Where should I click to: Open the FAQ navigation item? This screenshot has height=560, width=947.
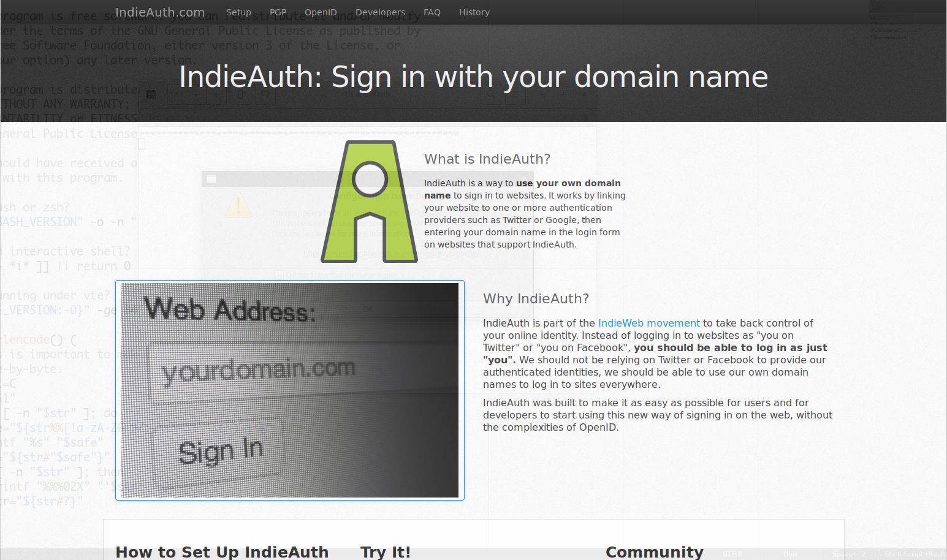tap(432, 12)
